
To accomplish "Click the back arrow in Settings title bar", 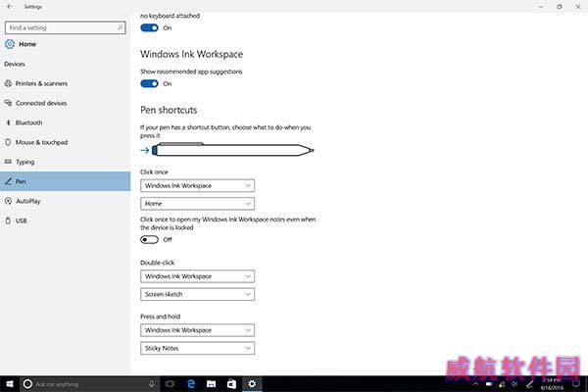I will (x=10, y=7).
